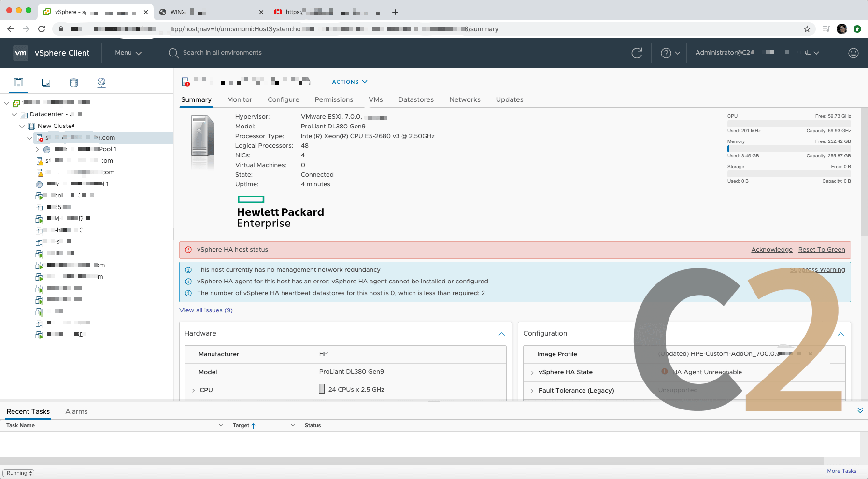The width and height of the screenshot is (868, 479).
Task: Switch to the Monitor tab
Action: (x=240, y=99)
